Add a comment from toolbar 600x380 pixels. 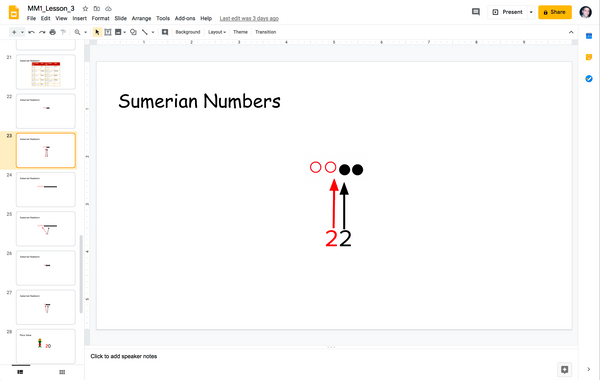(165, 32)
